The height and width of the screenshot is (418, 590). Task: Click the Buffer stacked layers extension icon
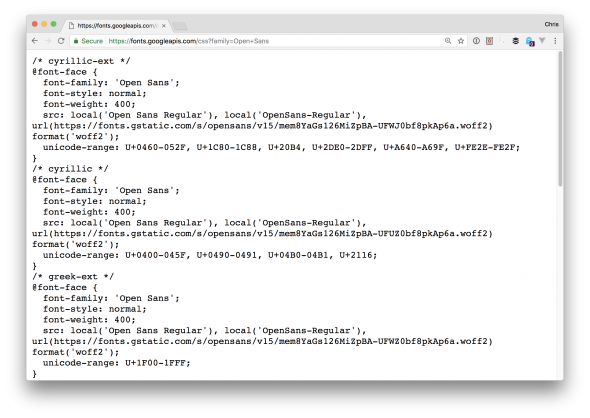pyautogui.click(x=516, y=41)
